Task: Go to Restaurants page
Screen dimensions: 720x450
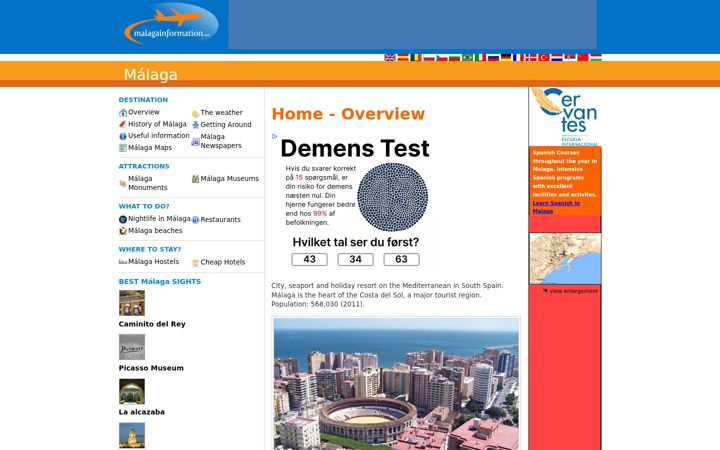Action: pos(220,219)
